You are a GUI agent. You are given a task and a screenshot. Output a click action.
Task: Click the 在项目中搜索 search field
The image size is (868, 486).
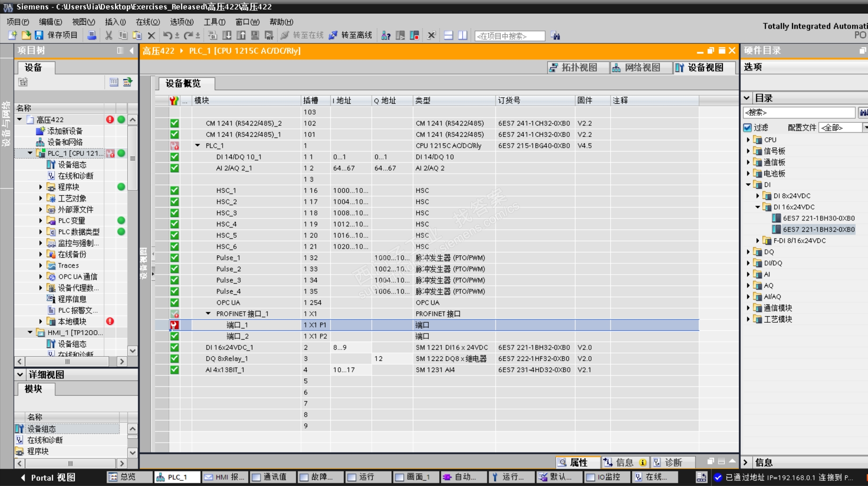[x=509, y=36]
